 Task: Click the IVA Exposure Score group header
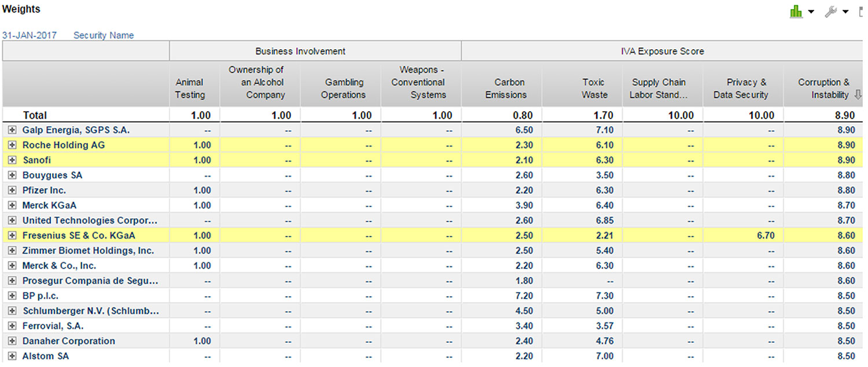[663, 51]
